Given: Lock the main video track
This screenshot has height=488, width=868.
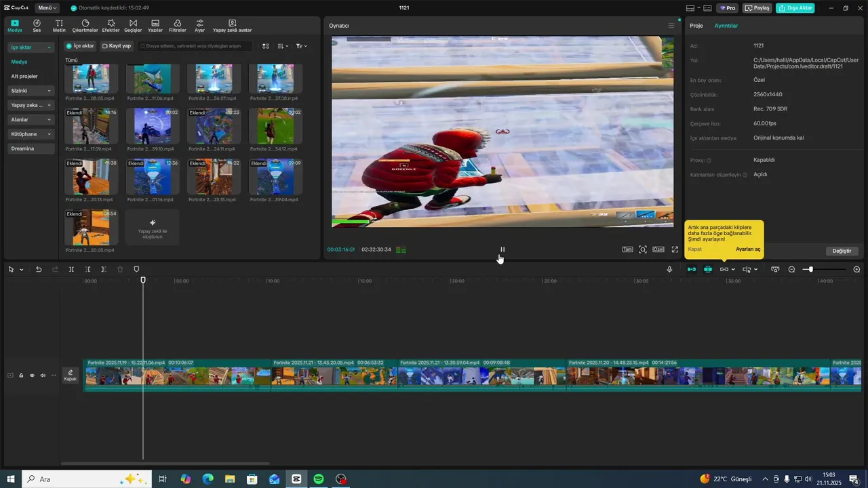Looking at the screenshot, I should [21, 375].
